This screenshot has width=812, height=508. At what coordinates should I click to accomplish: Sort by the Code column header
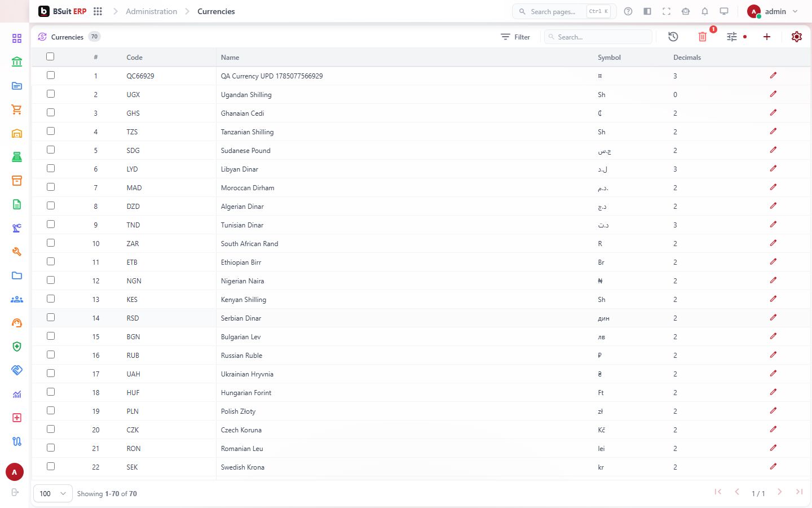click(x=134, y=58)
